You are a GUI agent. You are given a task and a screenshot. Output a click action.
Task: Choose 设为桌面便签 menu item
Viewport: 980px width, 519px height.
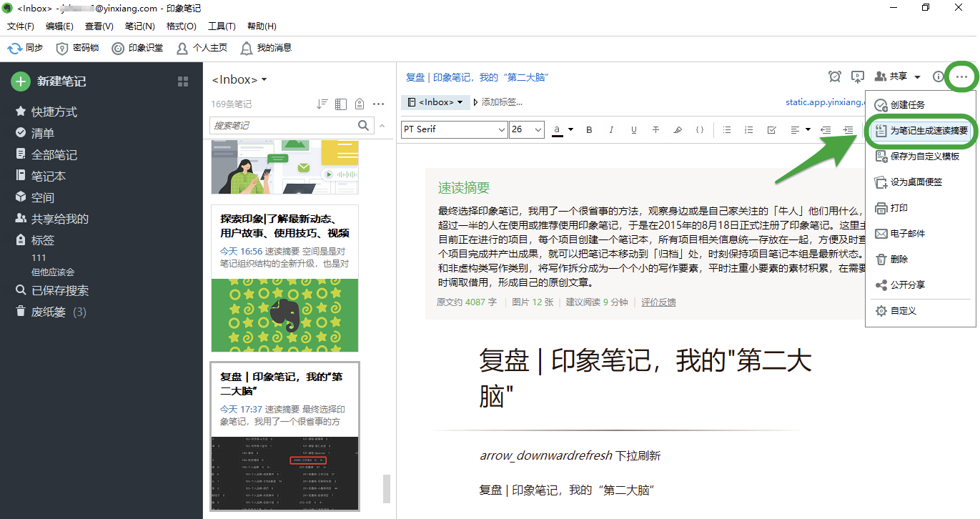[919, 182]
